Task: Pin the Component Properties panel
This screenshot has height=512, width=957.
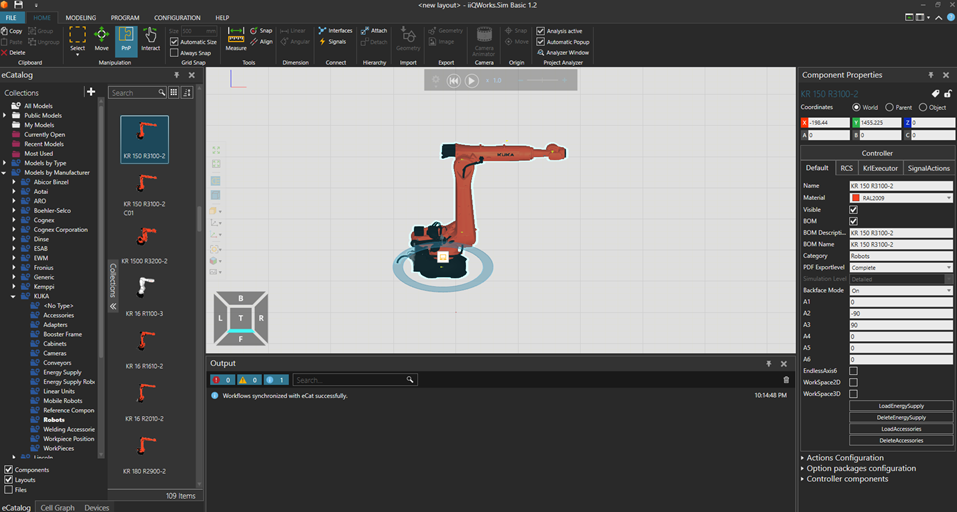Action: point(931,75)
